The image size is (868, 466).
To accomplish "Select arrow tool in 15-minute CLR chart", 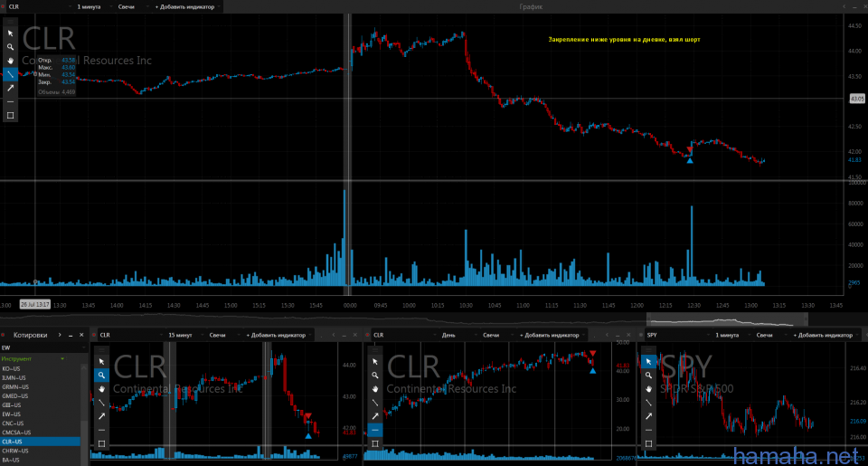I will point(101,416).
